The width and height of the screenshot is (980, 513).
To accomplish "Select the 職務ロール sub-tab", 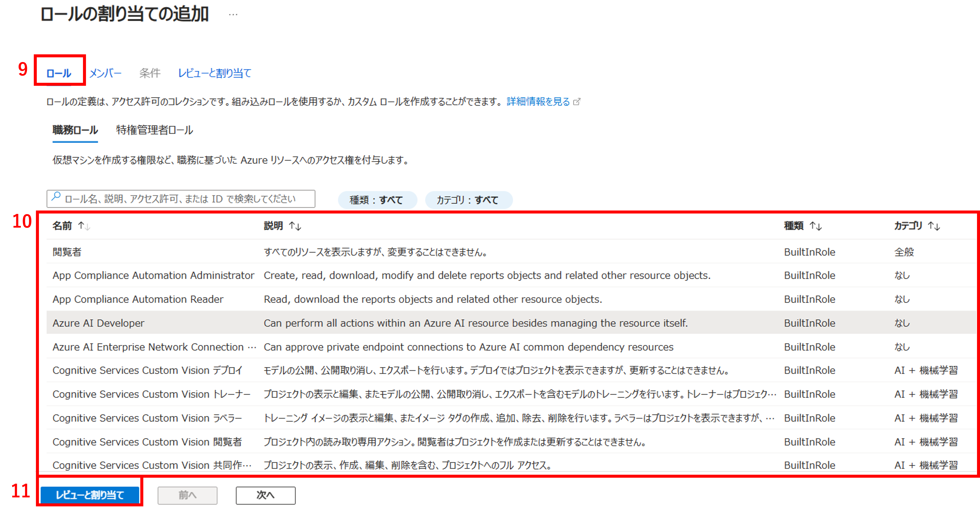I will (x=75, y=130).
